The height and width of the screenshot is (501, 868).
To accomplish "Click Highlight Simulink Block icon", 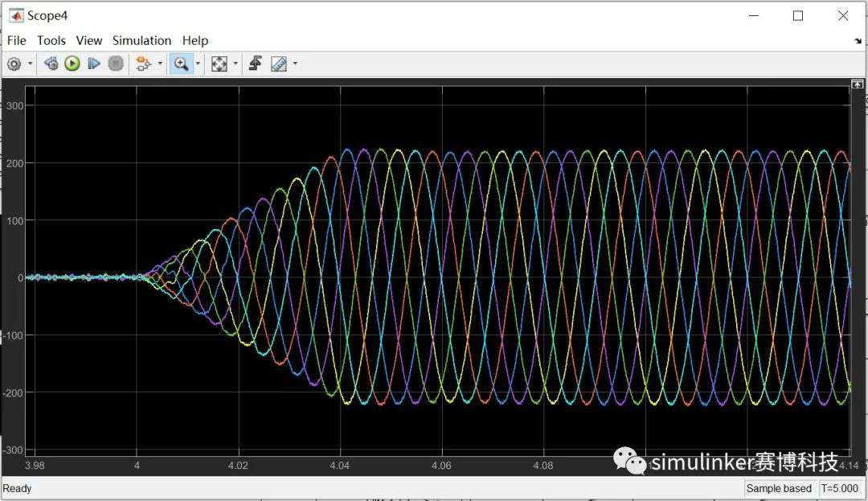I will tap(143, 64).
